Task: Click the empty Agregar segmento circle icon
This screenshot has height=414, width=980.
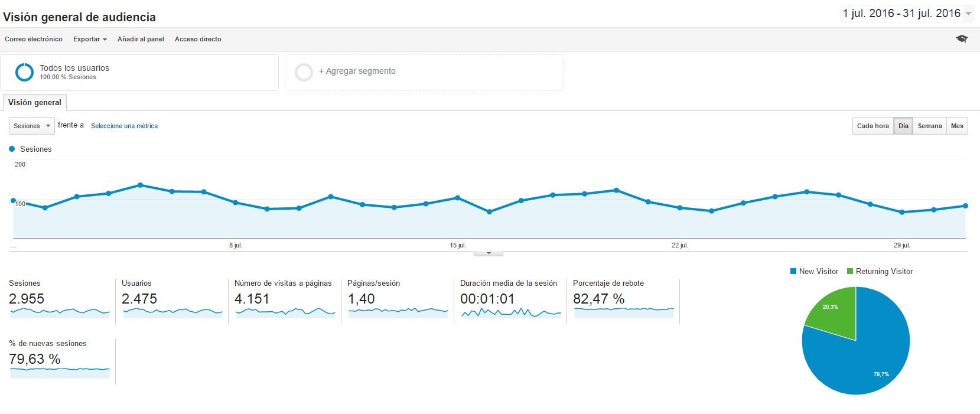Action: click(x=304, y=72)
